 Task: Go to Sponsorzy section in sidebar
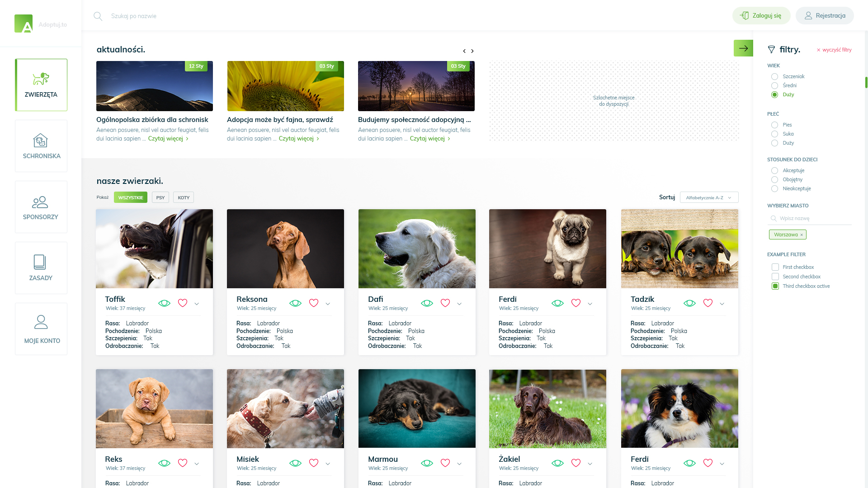click(41, 207)
